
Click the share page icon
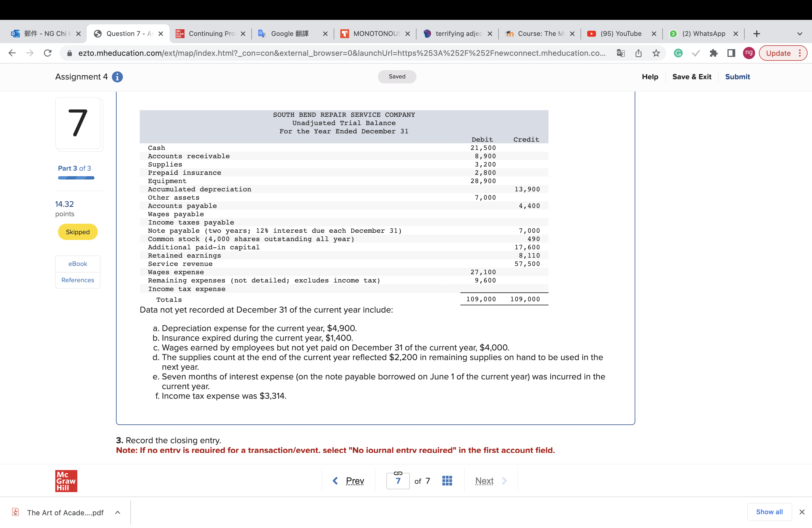click(638, 53)
